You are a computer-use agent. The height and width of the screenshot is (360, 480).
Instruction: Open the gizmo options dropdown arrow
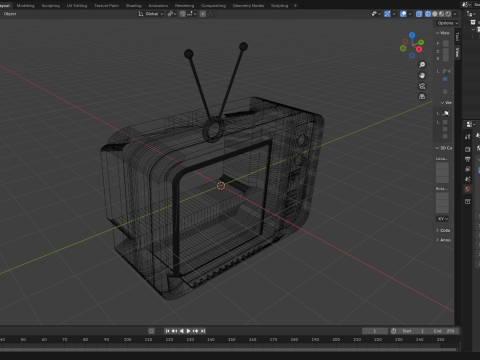pos(394,14)
